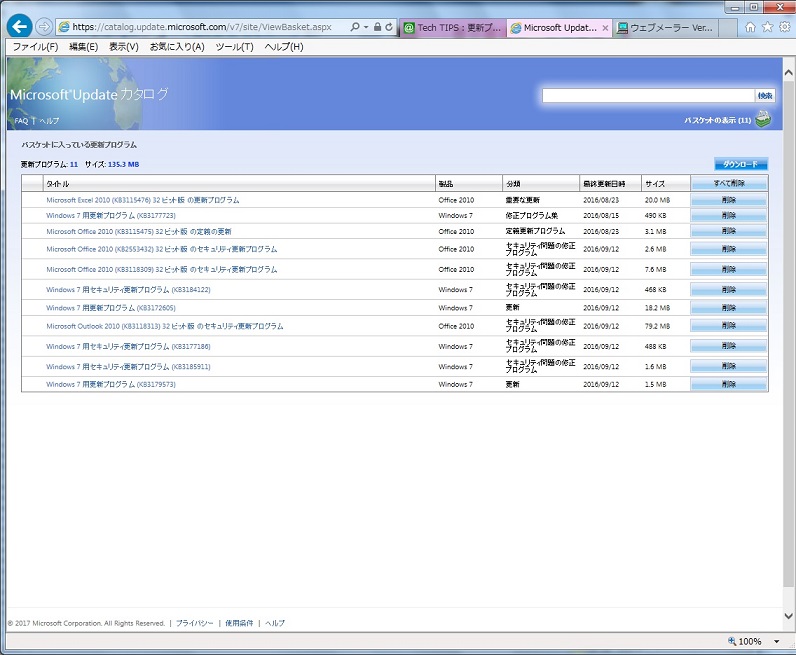Open the ツール(T) menu

click(x=235, y=47)
